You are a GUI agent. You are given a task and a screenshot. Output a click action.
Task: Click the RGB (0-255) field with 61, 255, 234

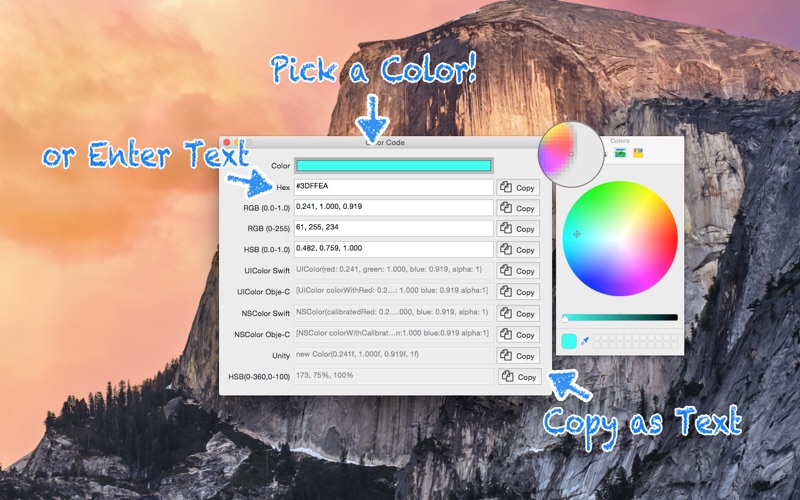[x=393, y=228]
